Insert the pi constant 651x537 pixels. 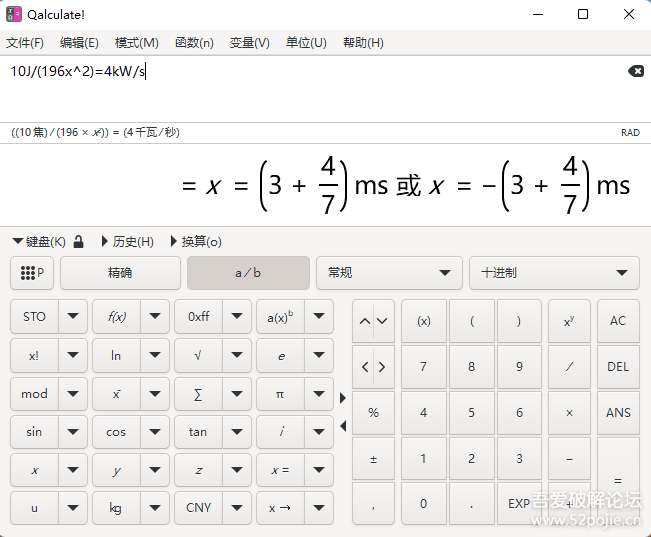280,394
